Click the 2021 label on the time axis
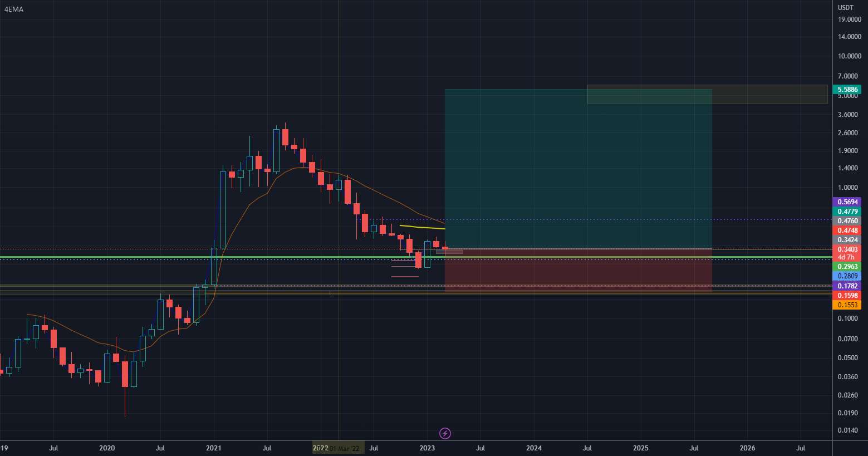868x456 pixels. (x=213, y=448)
